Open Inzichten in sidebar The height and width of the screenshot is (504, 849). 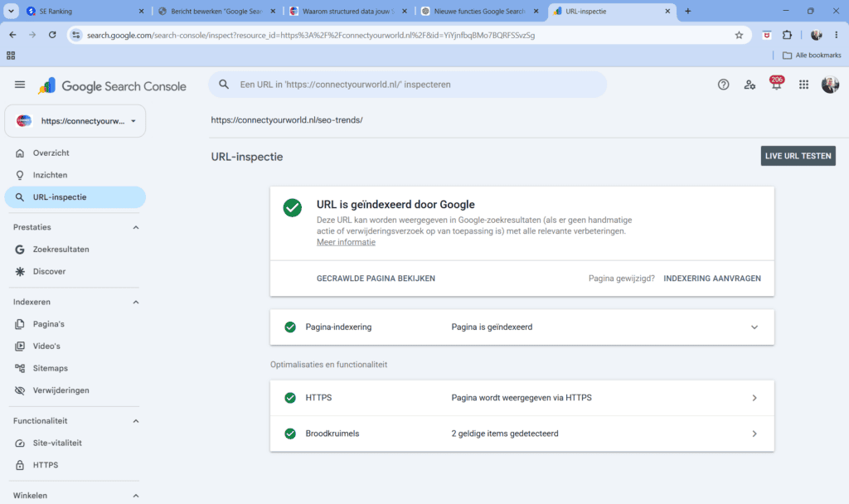(75, 176)
